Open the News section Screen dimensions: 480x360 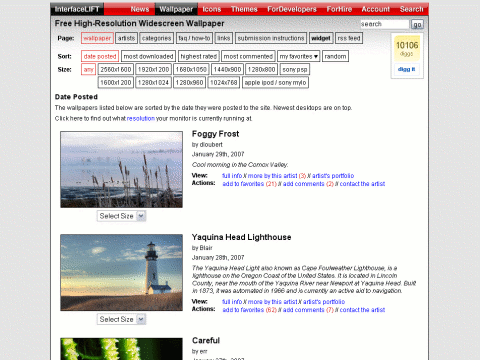[140, 9]
